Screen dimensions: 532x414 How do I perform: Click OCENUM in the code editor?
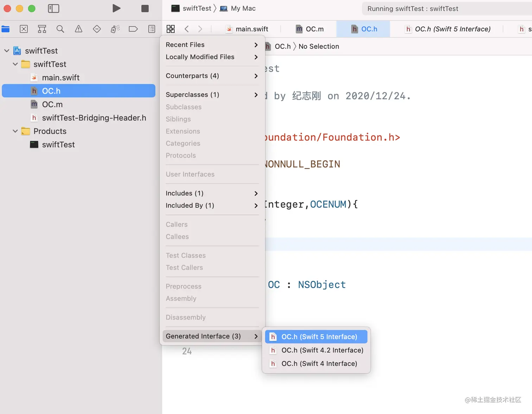328,204
